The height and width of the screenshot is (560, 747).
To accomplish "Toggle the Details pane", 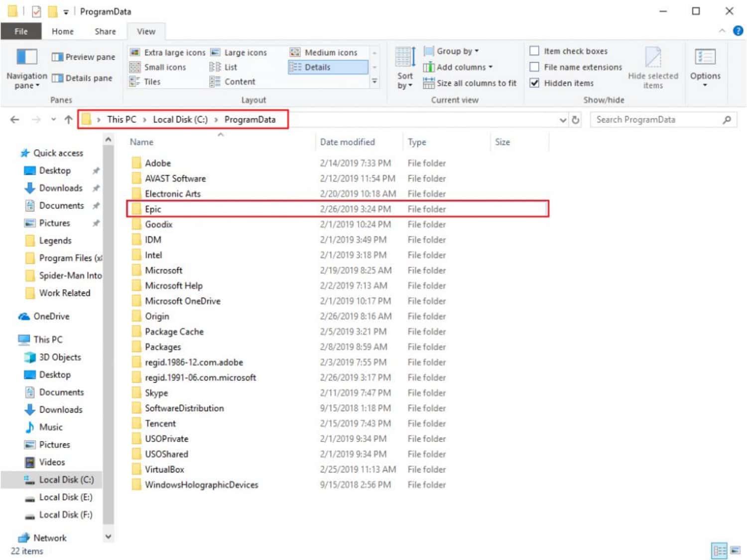I will pyautogui.click(x=82, y=78).
